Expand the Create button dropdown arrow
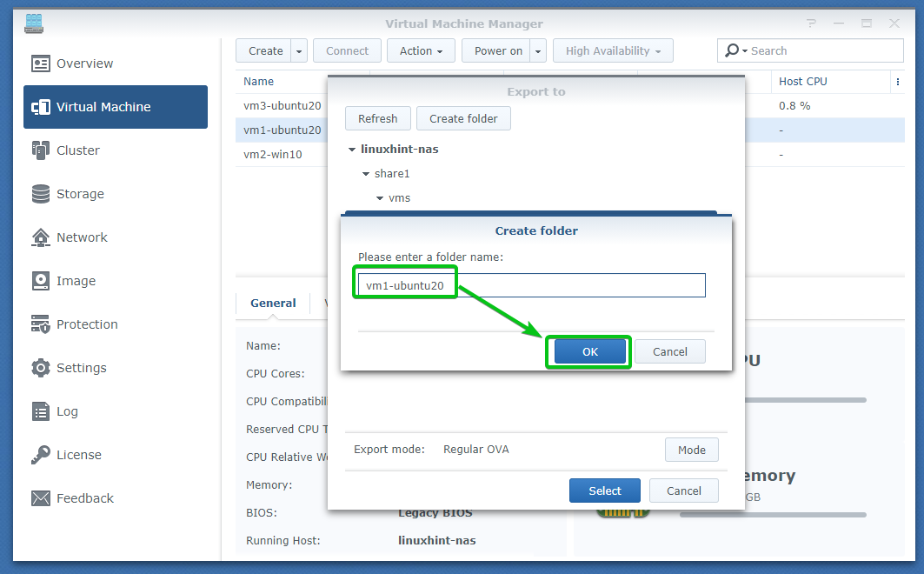The image size is (924, 574). pos(299,51)
